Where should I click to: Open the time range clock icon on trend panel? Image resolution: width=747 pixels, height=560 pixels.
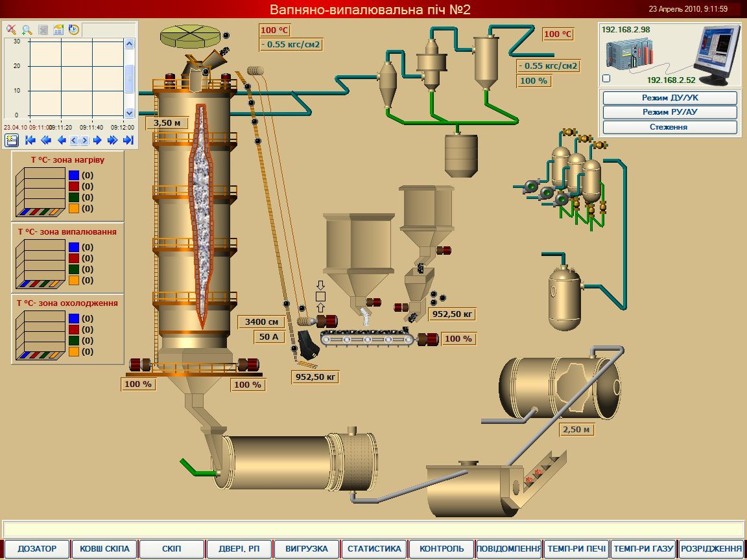73,30
